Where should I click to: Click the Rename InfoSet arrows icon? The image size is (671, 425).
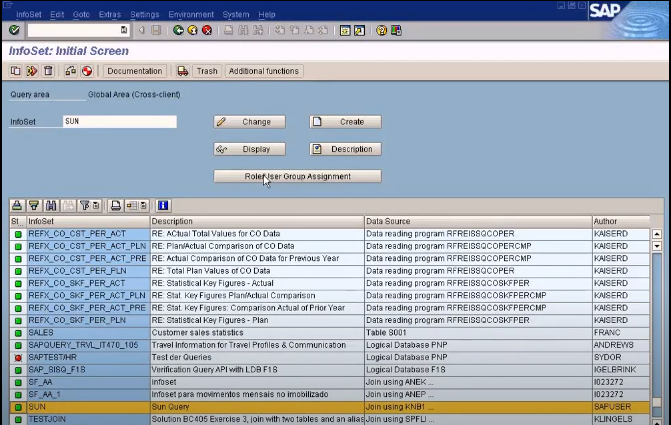click(32, 71)
